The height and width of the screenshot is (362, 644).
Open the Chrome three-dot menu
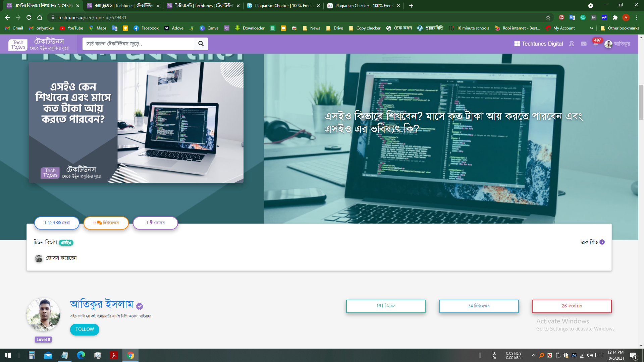pyautogui.click(x=637, y=17)
